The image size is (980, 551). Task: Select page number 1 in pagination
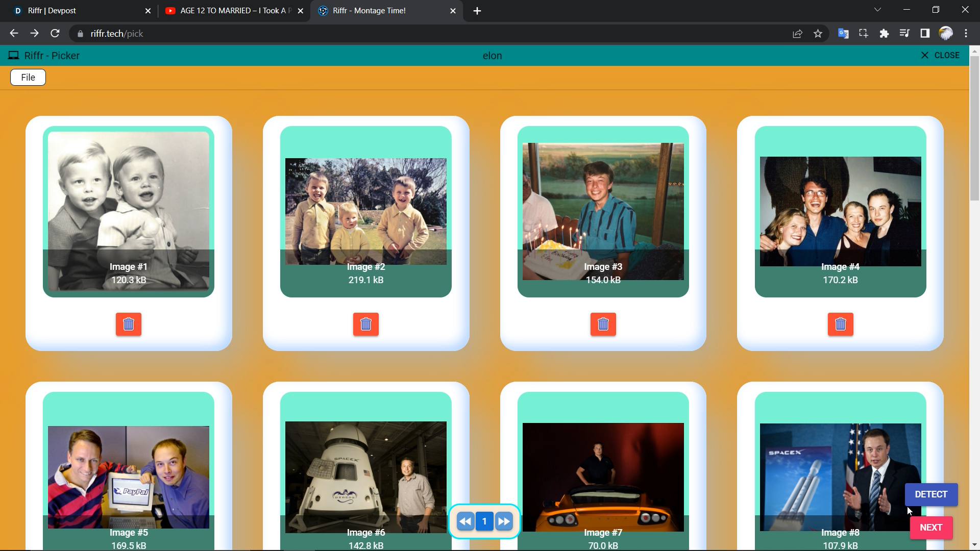point(484,521)
